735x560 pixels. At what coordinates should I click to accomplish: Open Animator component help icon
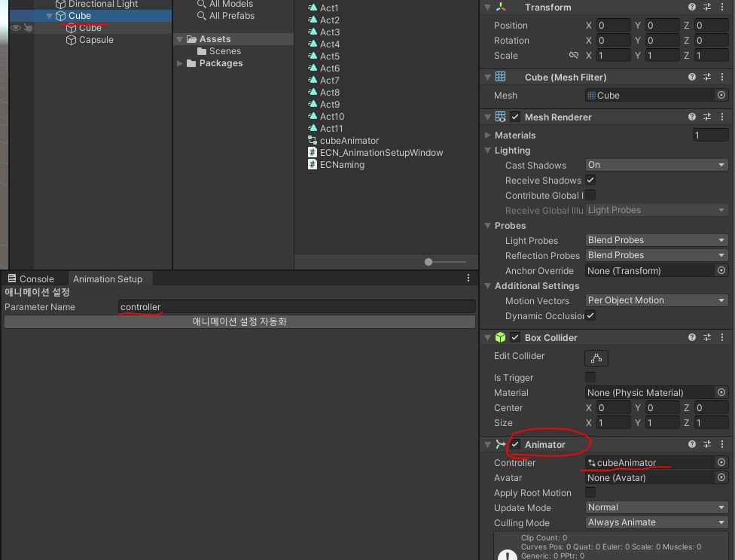point(692,444)
